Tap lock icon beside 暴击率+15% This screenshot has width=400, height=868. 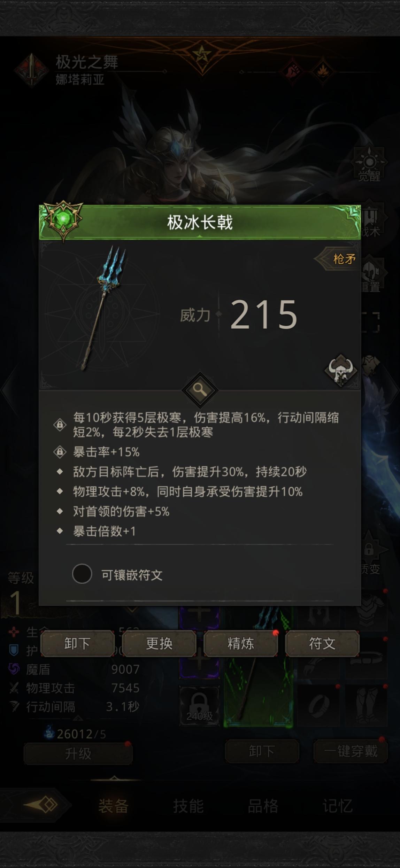60,452
